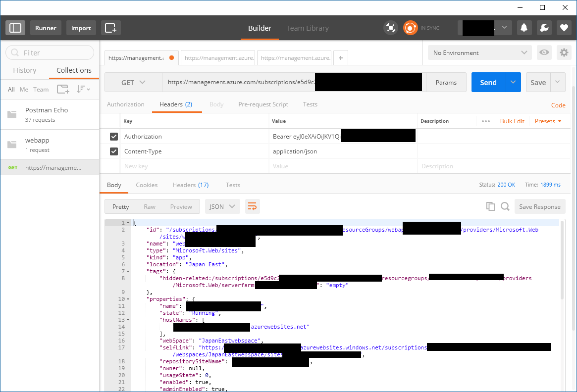Screen dimensions: 577x392
Task: Click the Filter collections search field
Action: [x=50, y=52]
